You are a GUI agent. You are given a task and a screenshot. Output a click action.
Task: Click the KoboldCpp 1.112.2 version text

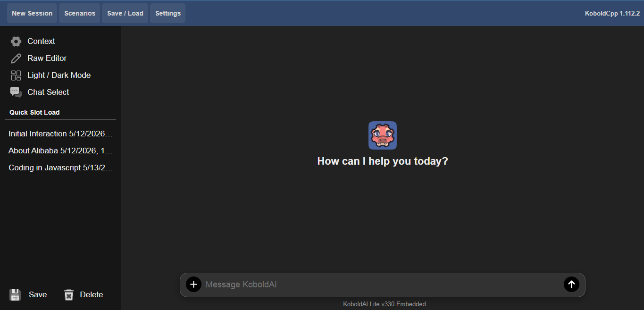pyautogui.click(x=612, y=13)
